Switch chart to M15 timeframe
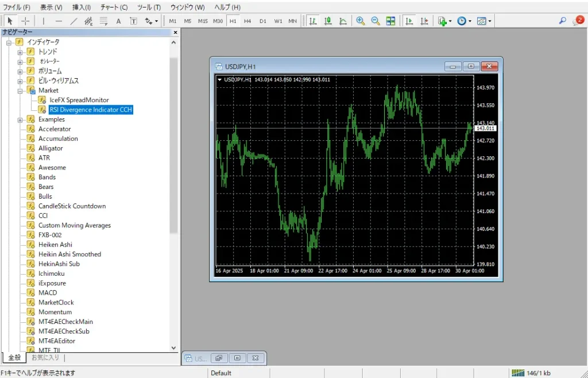The height and width of the screenshot is (378, 588). (203, 21)
